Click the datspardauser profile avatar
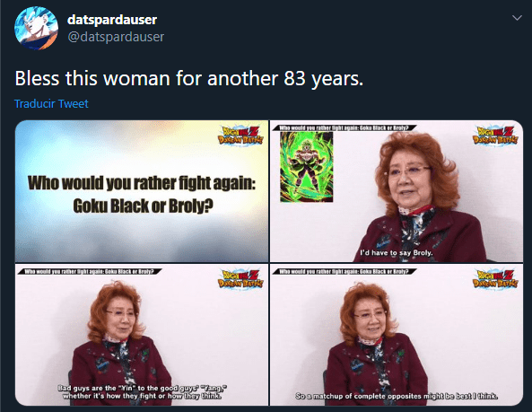The image size is (532, 412). coord(36,29)
